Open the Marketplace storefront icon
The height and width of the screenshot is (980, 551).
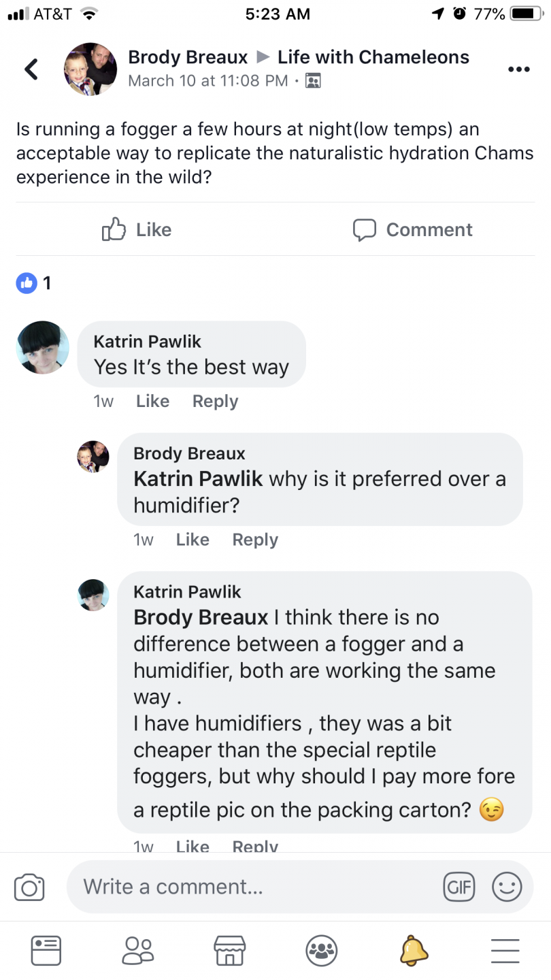click(229, 950)
